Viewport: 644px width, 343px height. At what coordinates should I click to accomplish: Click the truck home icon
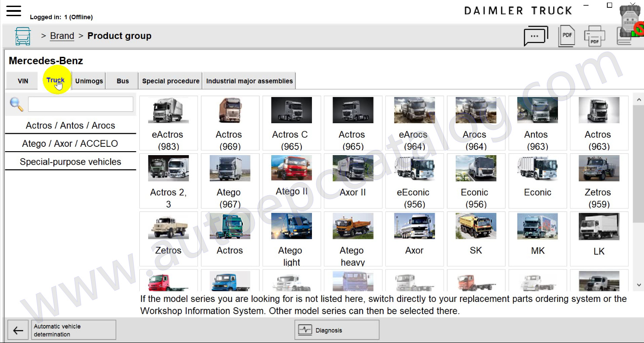23,36
